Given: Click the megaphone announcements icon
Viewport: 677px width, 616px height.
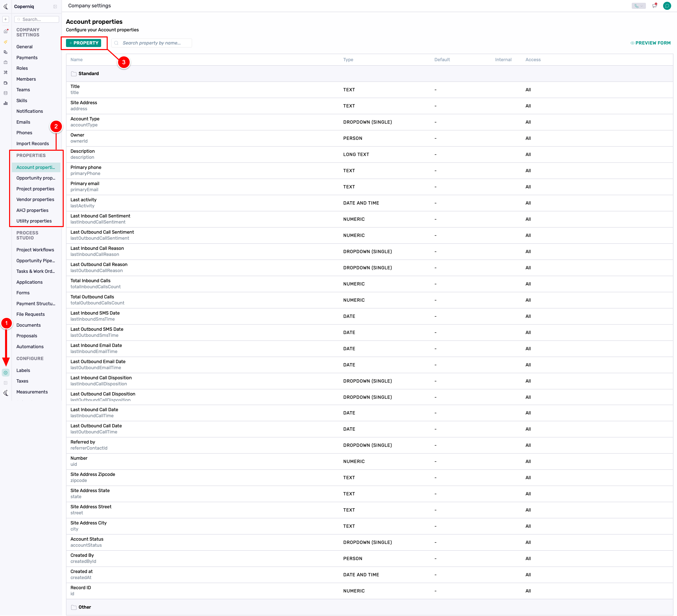Looking at the screenshot, I should click(655, 6).
